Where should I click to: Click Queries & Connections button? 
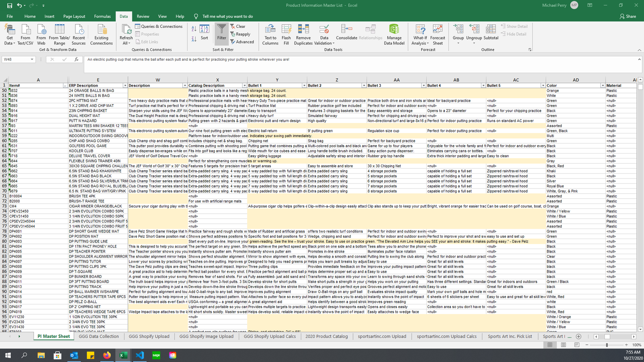(159, 27)
